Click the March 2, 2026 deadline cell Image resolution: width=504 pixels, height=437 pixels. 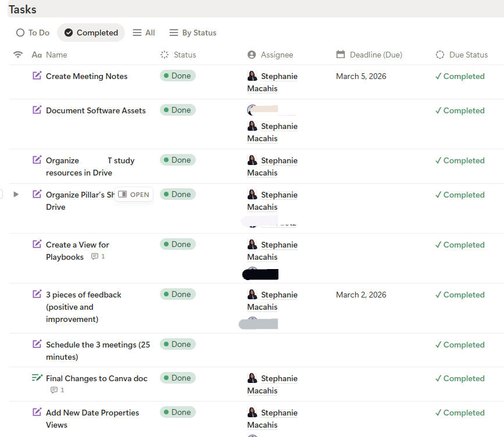pyautogui.click(x=361, y=295)
